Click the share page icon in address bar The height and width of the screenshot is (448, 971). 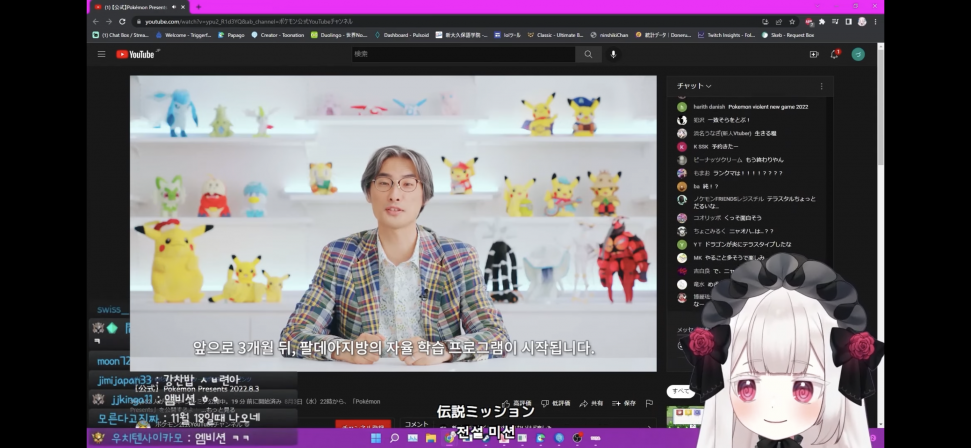[778, 22]
